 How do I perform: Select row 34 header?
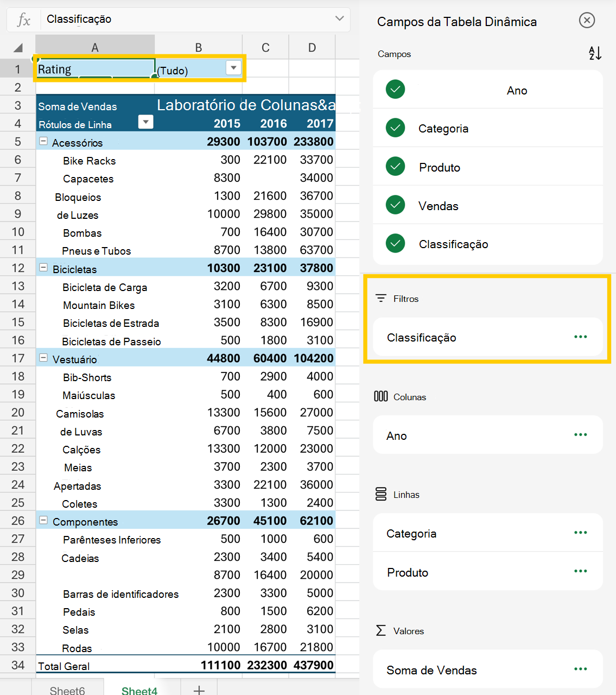point(18,665)
